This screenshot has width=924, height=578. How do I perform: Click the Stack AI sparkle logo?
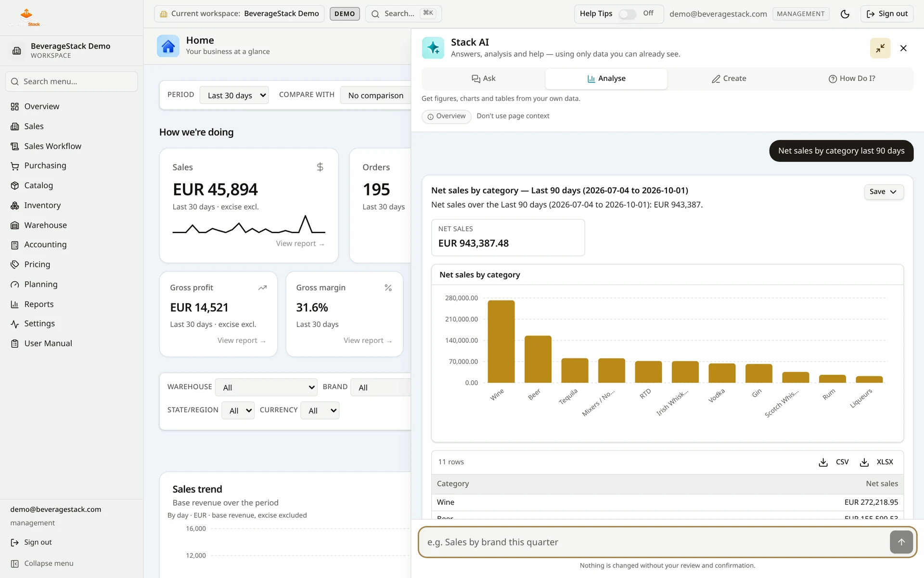(x=433, y=48)
